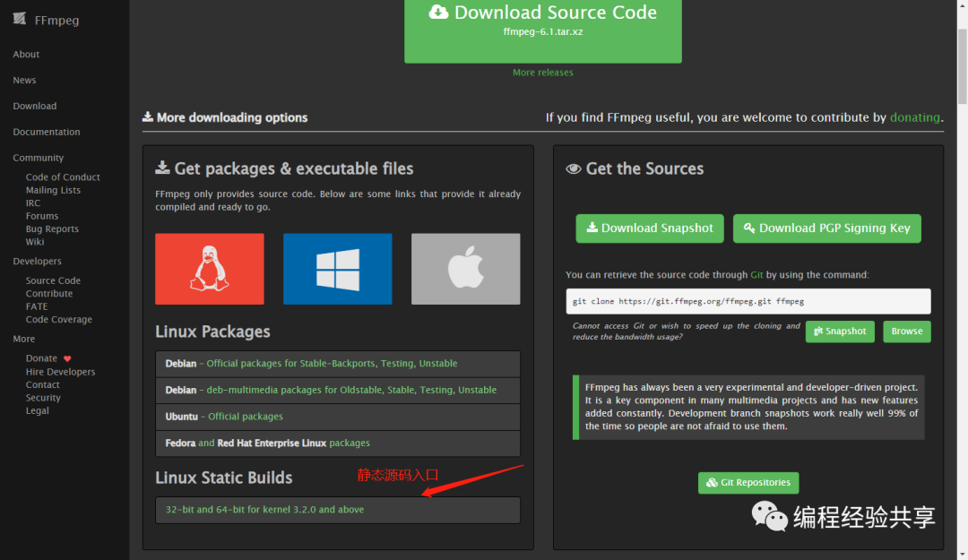
Task: Click the git clone command field
Action: point(748,301)
